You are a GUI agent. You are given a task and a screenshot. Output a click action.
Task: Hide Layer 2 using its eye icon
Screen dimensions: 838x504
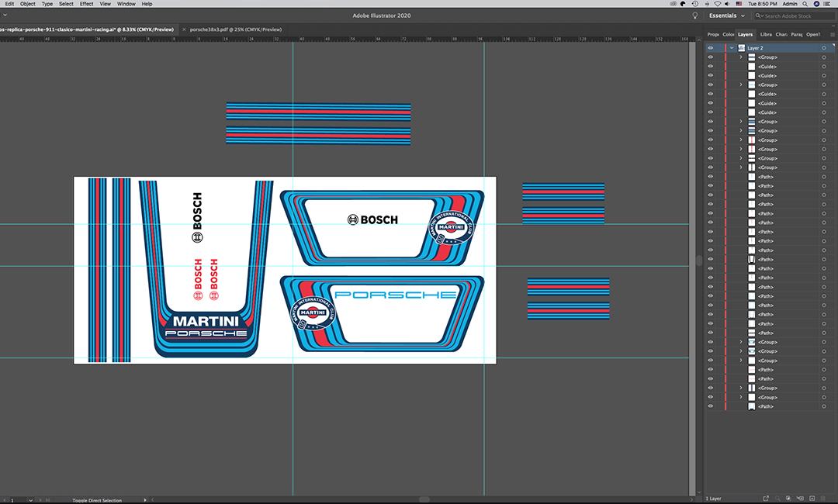(710, 48)
